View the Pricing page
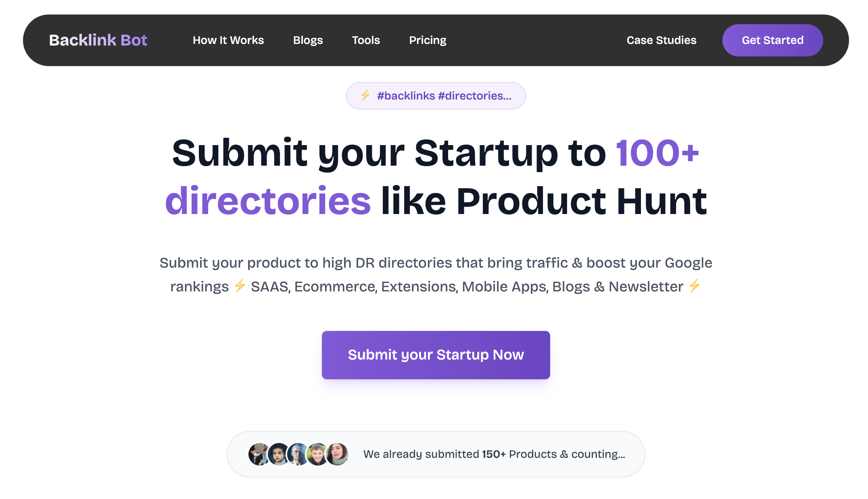The height and width of the screenshot is (499, 868). point(428,40)
